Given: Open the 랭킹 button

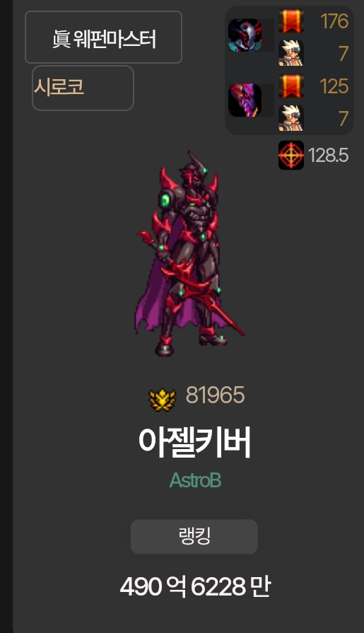Looking at the screenshot, I should point(194,537).
